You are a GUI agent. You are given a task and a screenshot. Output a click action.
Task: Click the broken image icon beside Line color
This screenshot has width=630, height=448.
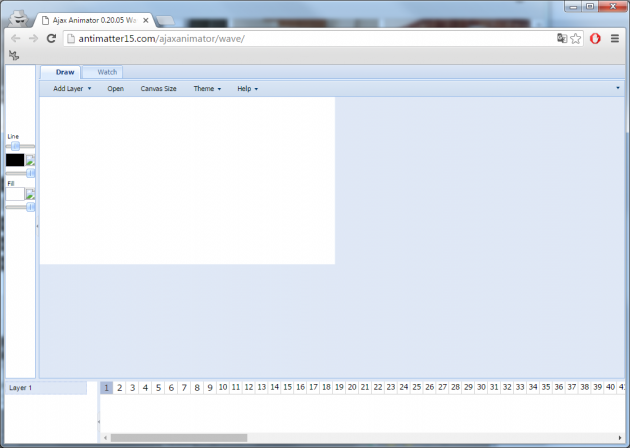coord(31,160)
